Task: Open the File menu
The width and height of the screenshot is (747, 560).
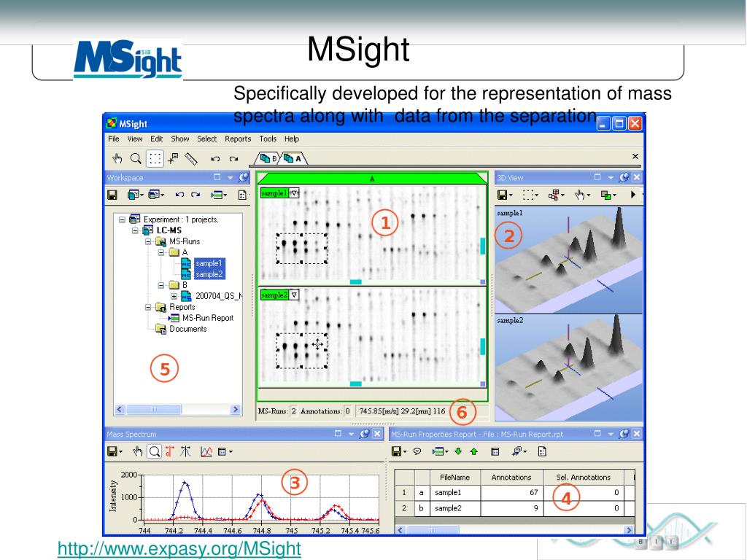Action: [114, 139]
